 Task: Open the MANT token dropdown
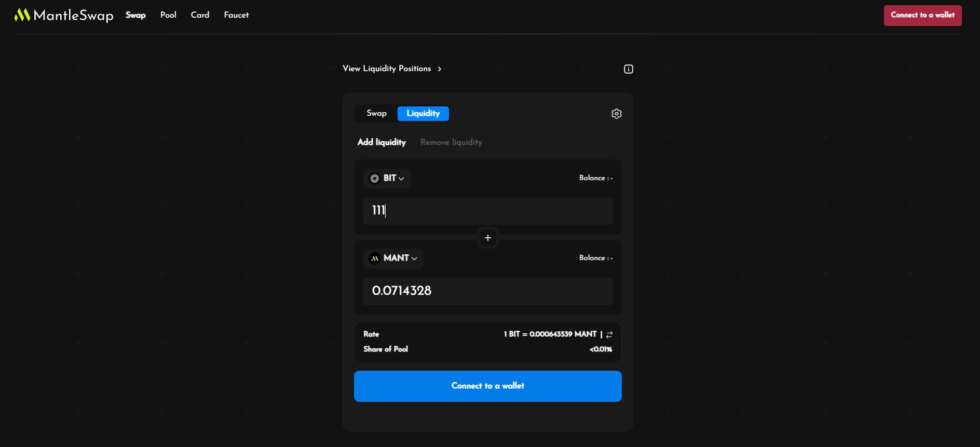tap(393, 259)
